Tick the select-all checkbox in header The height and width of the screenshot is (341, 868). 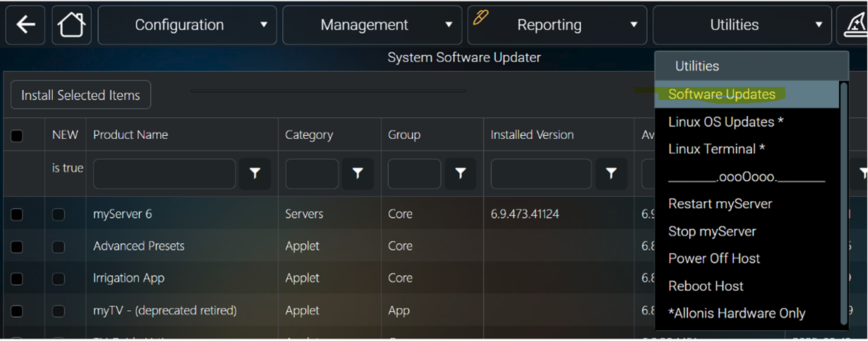pos(17,135)
